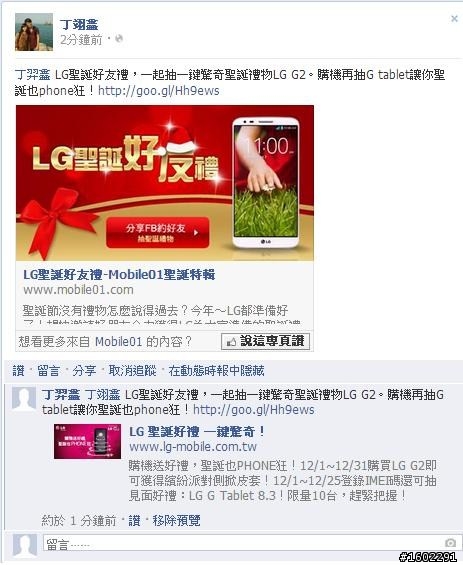Click 移除預覽 to remove comment preview

(x=176, y=520)
